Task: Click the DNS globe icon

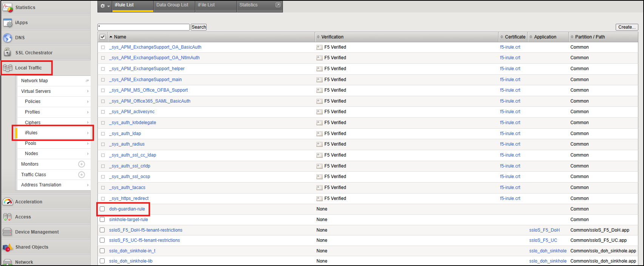Action: click(8, 38)
